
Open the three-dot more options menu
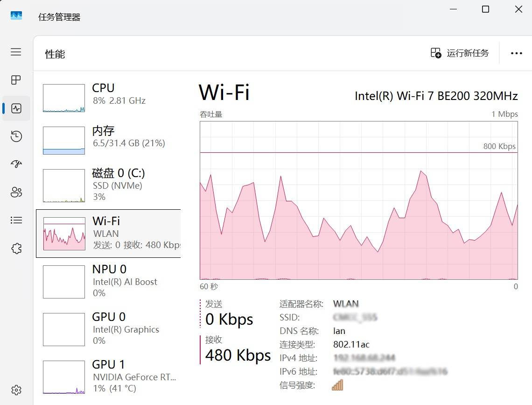tap(516, 53)
